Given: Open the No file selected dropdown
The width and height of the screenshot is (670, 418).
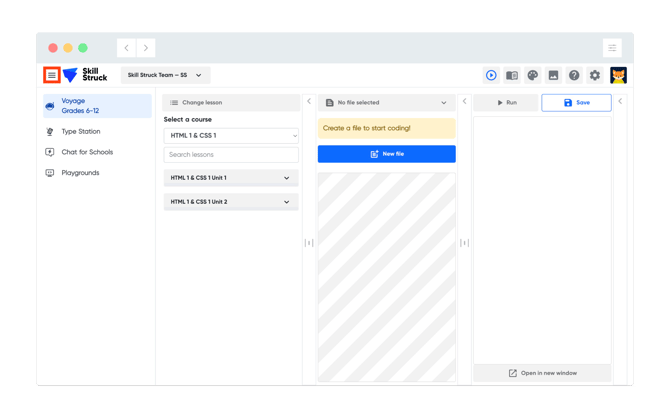Looking at the screenshot, I should [x=386, y=103].
